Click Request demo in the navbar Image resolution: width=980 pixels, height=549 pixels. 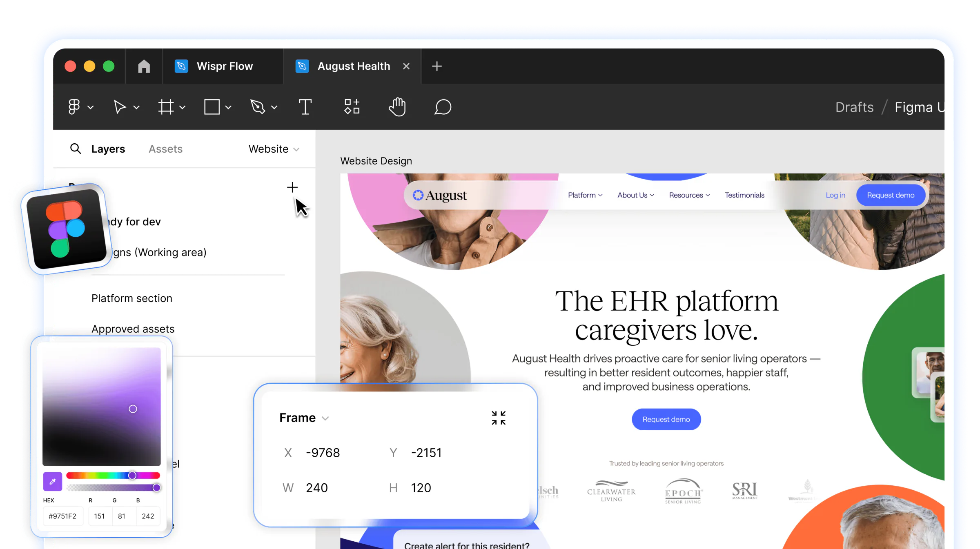coord(891,195)
